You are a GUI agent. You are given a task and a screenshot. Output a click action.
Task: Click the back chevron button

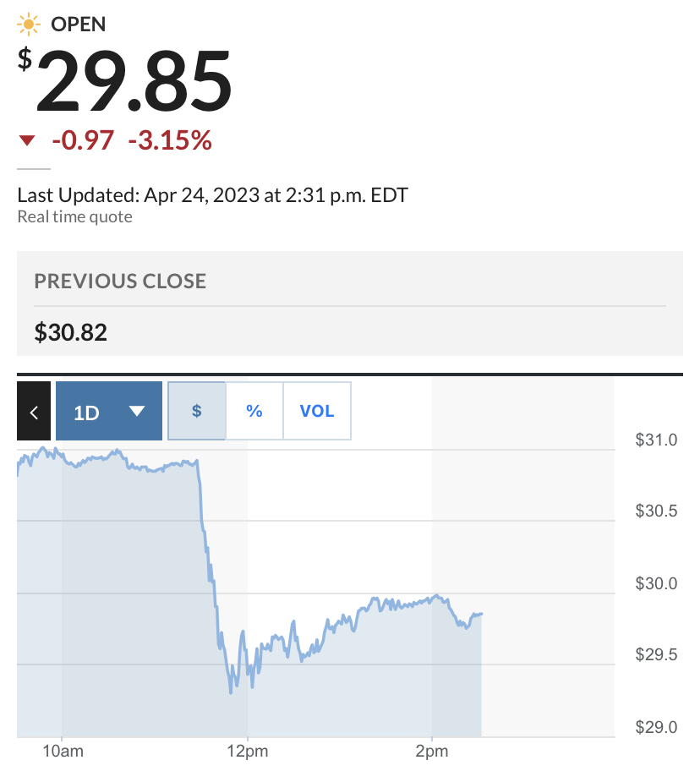click(x=34, y=411)
